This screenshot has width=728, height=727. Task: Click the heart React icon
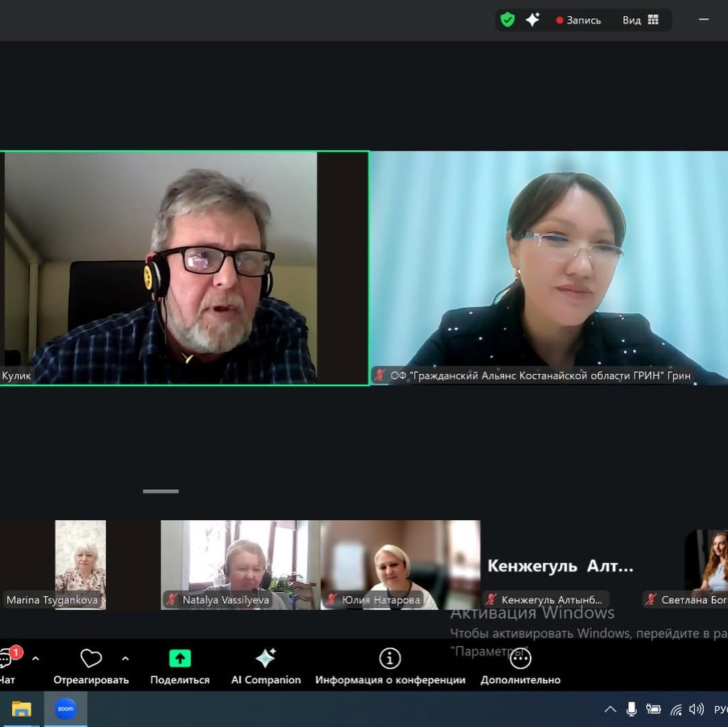(91, 658)
